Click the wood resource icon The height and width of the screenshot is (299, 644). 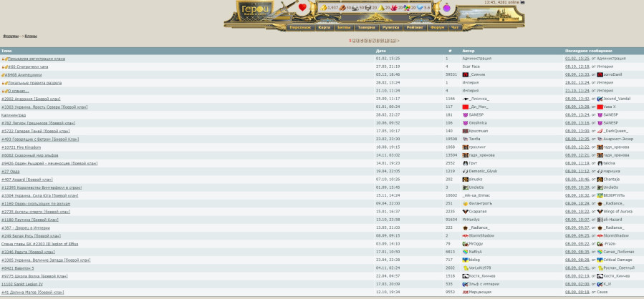click(x=342, y=8)
